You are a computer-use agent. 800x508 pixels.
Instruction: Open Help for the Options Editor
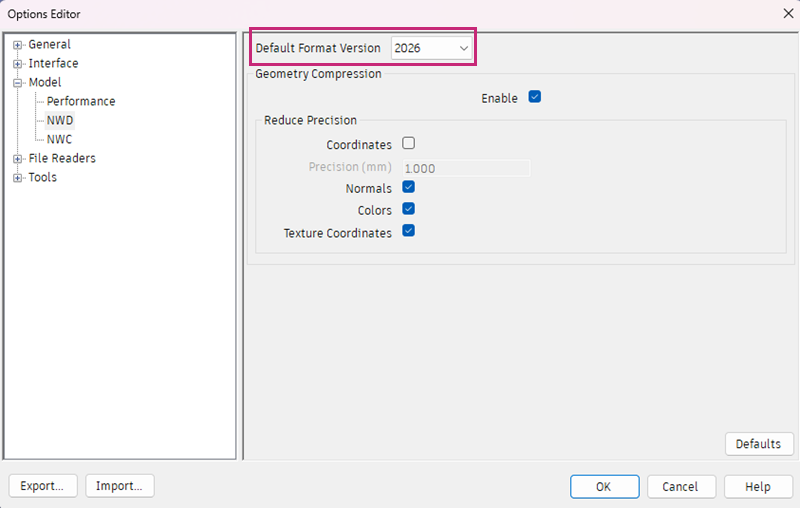(x=758, y=487)
